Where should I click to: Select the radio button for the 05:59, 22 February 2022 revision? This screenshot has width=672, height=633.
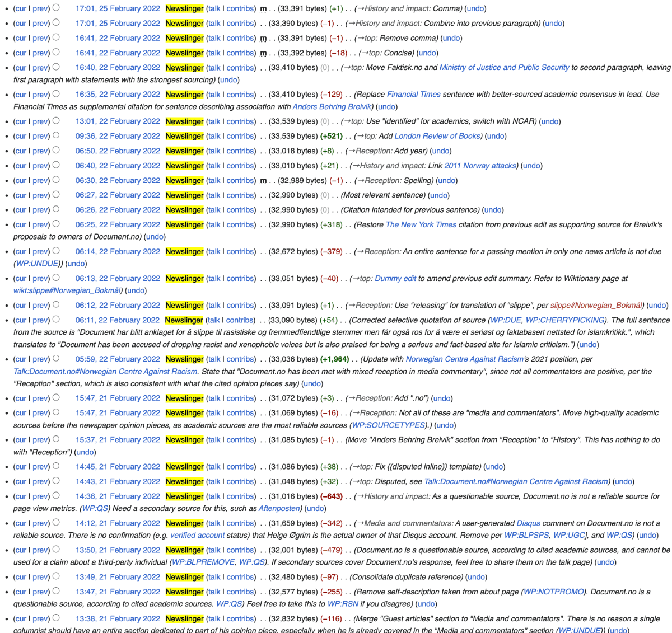pyautogui.click(x=56, y=359)
